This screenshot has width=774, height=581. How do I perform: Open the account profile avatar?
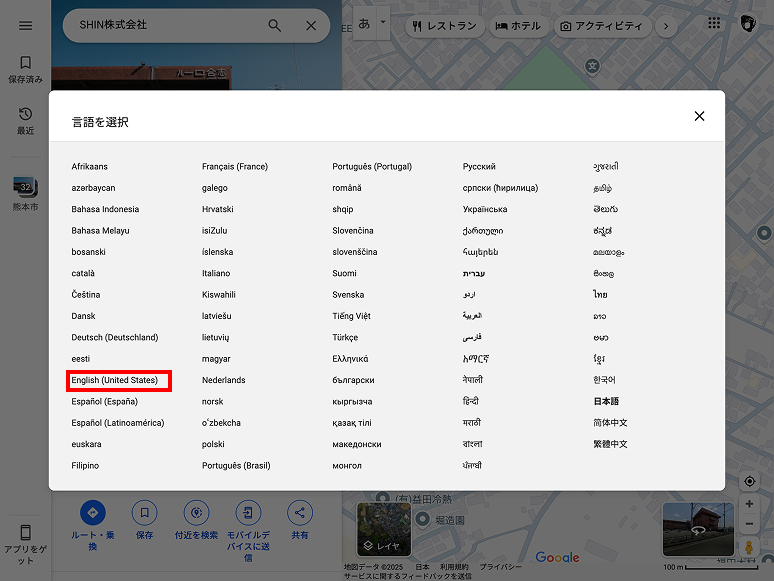[748, 23]
